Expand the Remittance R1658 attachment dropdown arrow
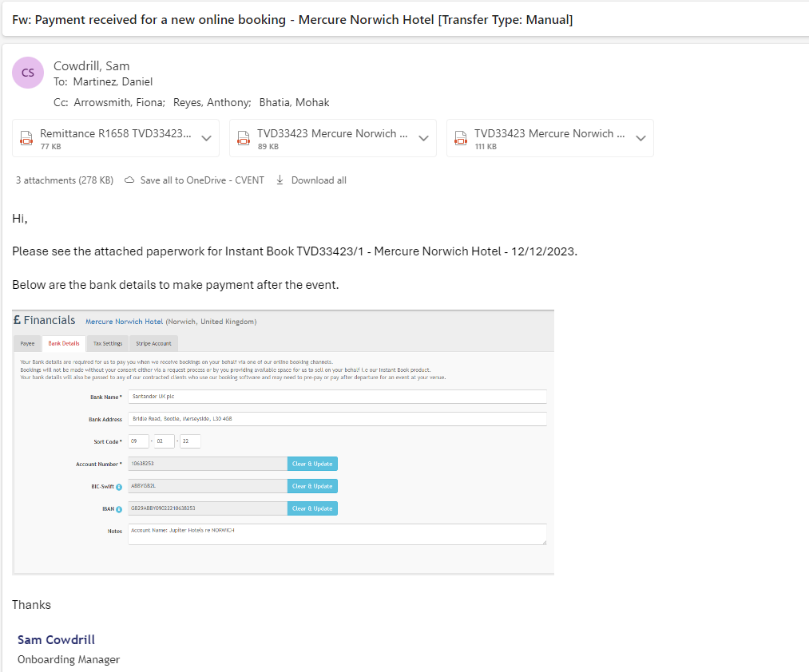 coord(206,138)
